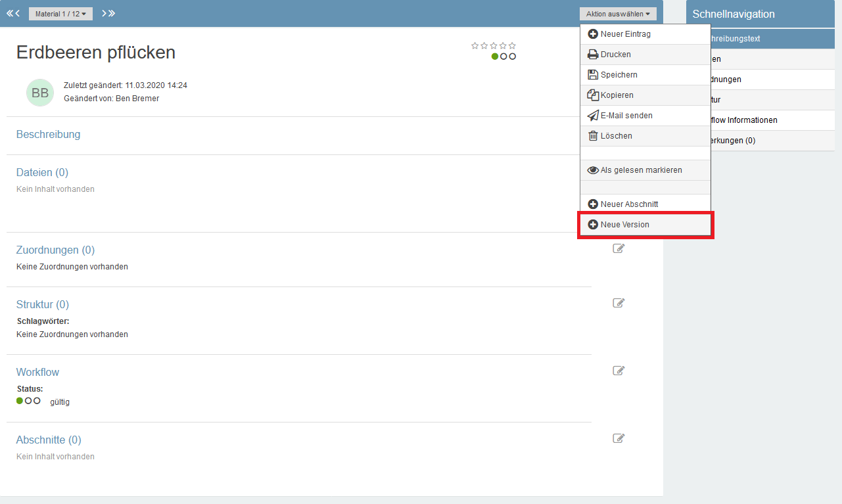The image size is (842, 504).
Task: Click 'Zuletzt geändert: 11.03.2020 14:24' text
Action: 126,85
